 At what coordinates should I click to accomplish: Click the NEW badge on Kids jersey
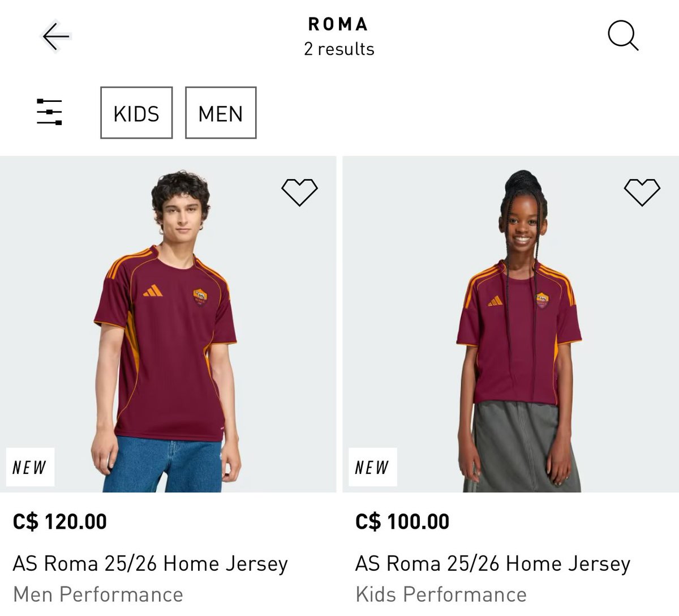pos(372,467)
